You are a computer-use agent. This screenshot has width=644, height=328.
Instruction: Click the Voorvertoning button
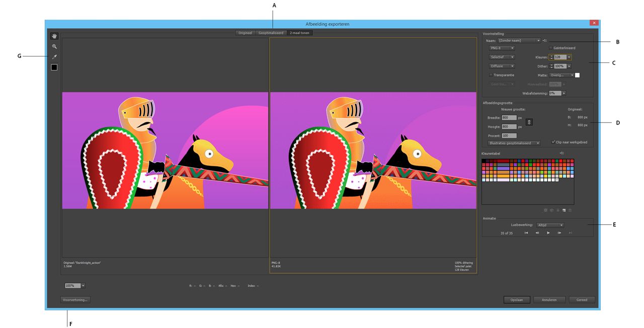(x=75, y=299)
